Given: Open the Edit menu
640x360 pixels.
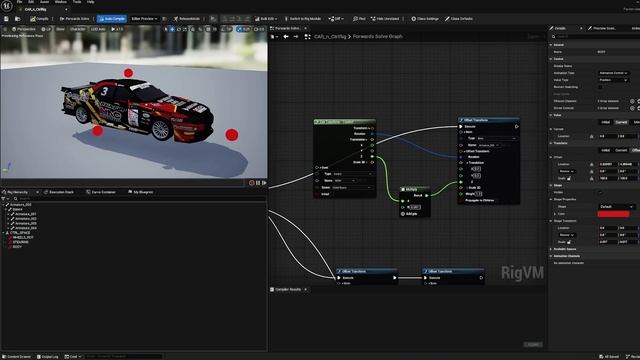Looking at the screenshot, I should pyautogui.click(x=31, y=2).
